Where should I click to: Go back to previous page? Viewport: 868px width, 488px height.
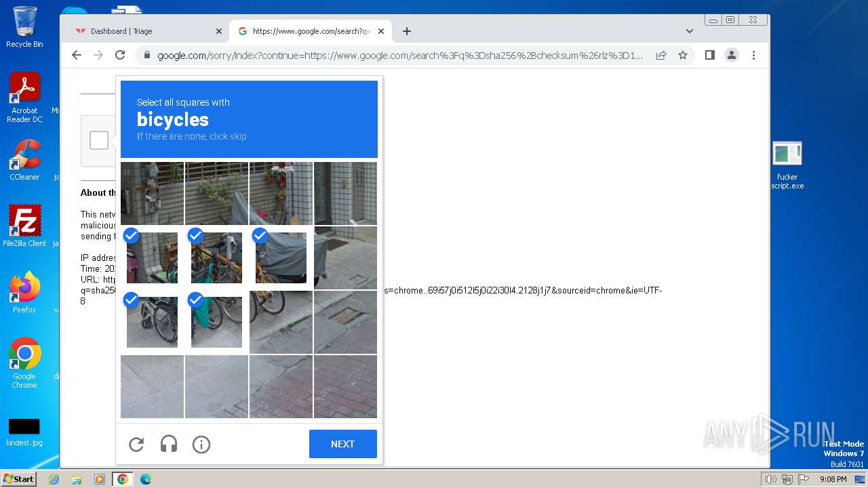(77, 55)
